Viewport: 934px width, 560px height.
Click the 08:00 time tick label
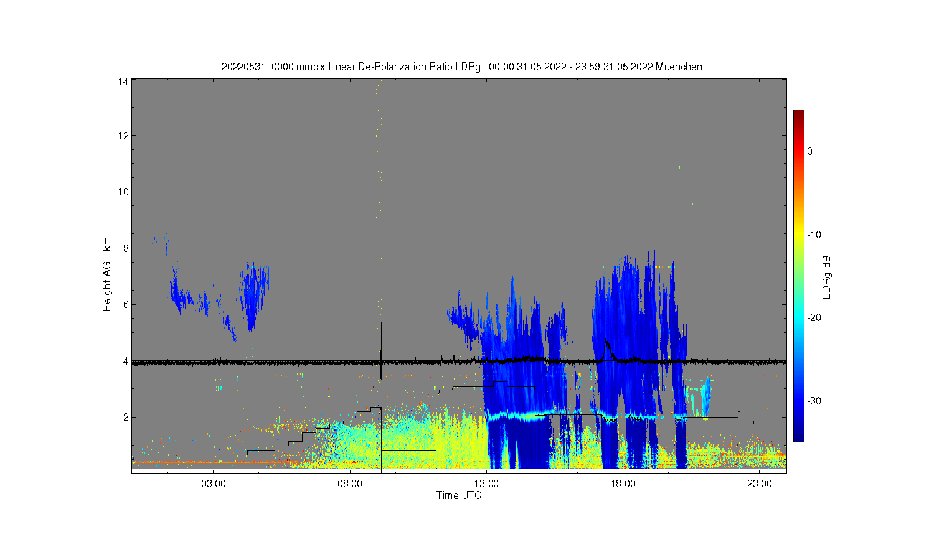pos(350,483)
